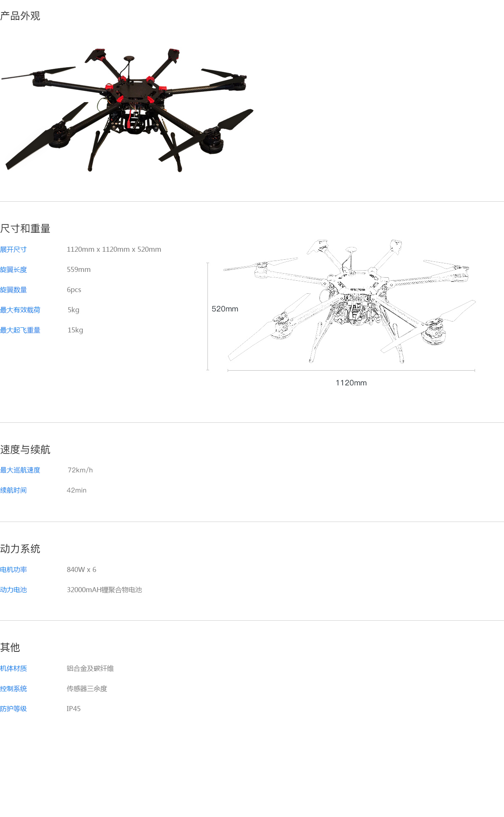The height and width of the screenshot is (817, 504).
Task: Click the 机体材质 label
Action: coord(13,669)
